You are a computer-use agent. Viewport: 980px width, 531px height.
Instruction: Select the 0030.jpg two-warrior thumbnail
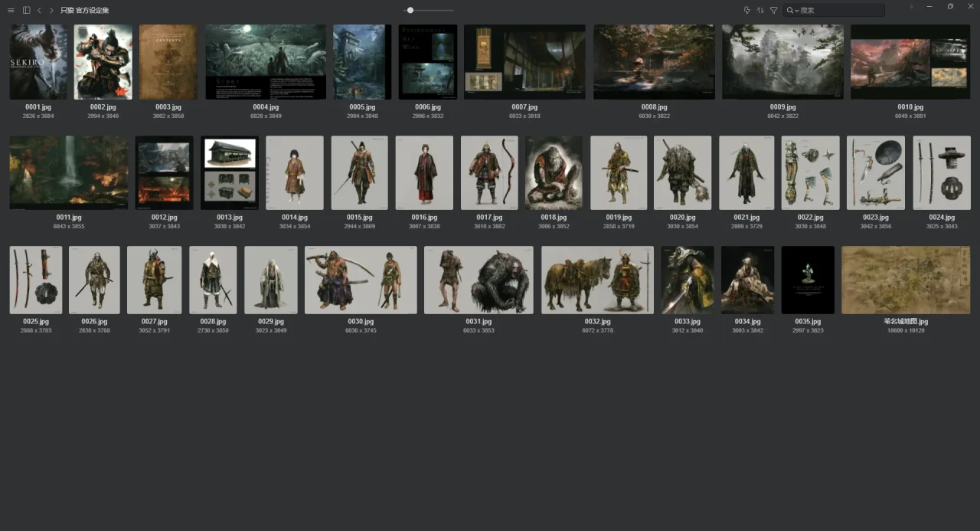(361, 280)
